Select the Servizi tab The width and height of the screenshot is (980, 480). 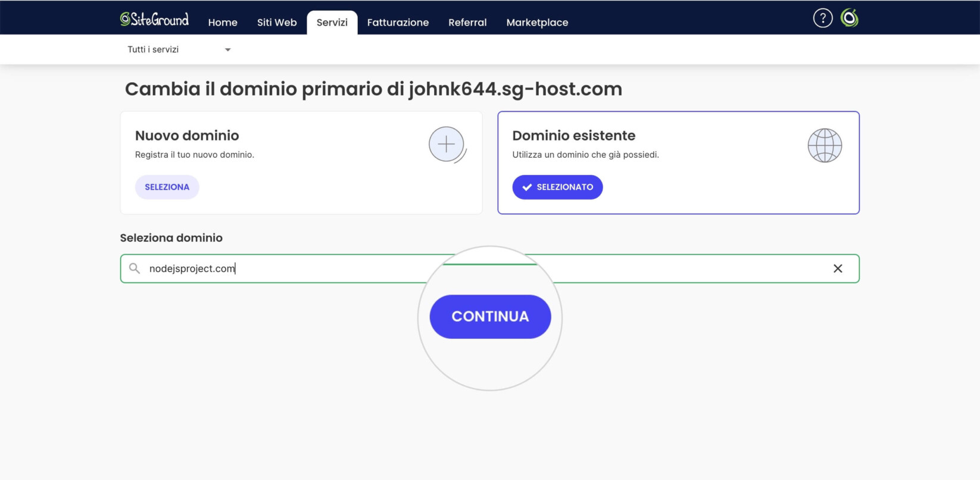[332, 23]
